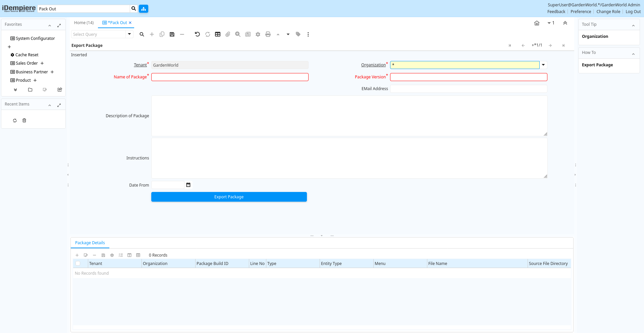
Task: Select the Package Details tab
Action: tap(90, 243)
